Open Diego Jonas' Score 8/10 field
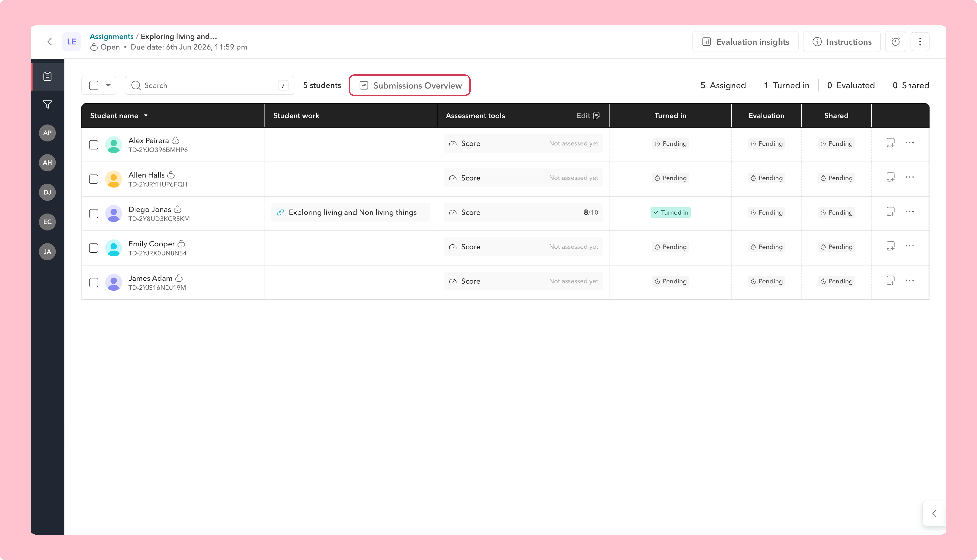977x560 pixels. point(523,212)
